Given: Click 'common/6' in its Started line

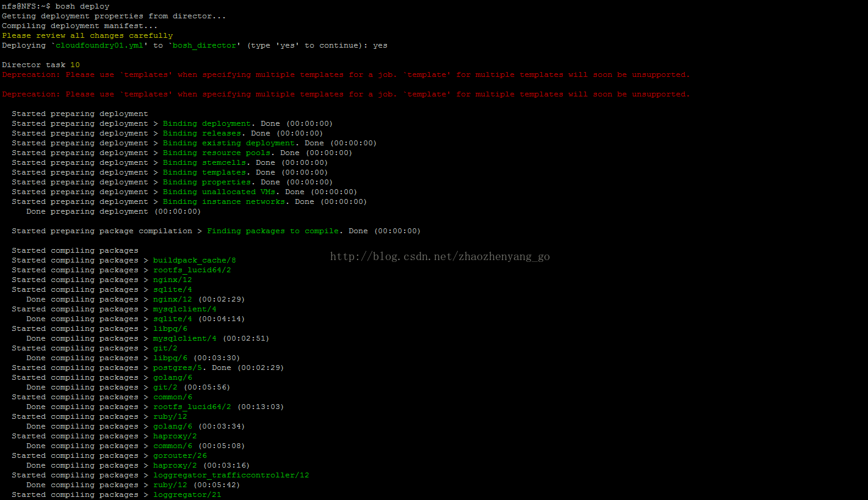Looking at the screenshot, I should click(x=173, y=397).
